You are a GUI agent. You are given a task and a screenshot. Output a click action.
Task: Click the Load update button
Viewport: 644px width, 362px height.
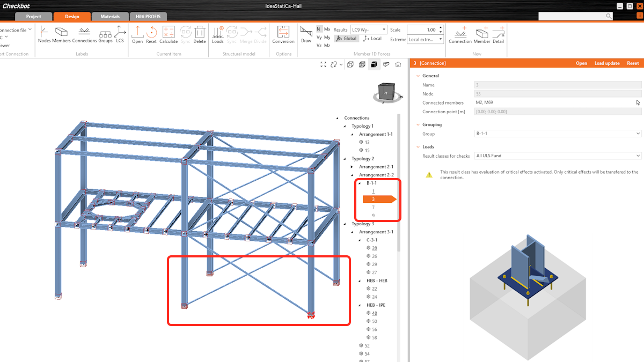(606, 63)
